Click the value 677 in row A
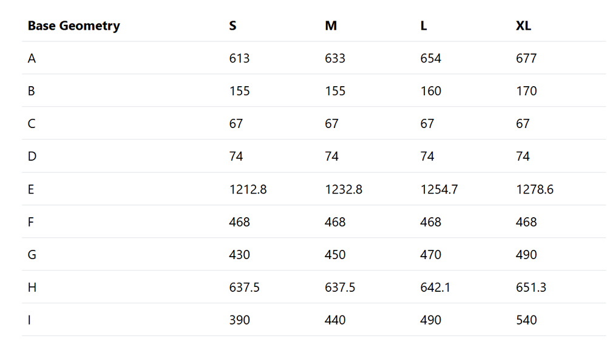Image resolution: width=607 pixels, height=364 pixels. (526, 58)
